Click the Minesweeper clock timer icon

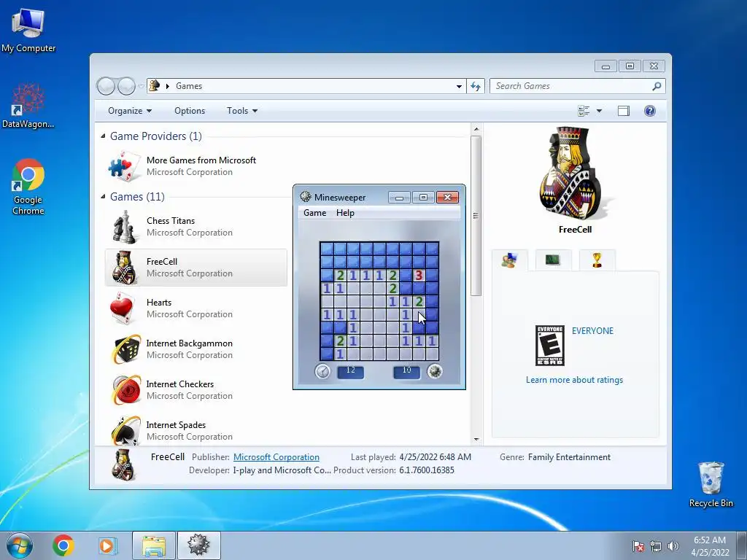click(x=322, y=371)
